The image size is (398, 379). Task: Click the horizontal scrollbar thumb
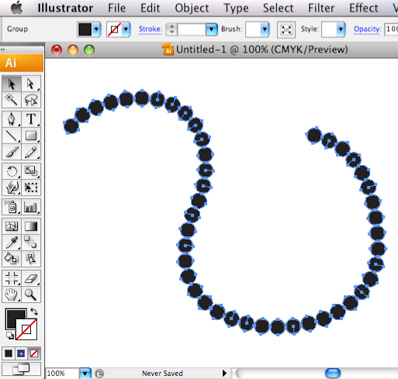[332, 373]
